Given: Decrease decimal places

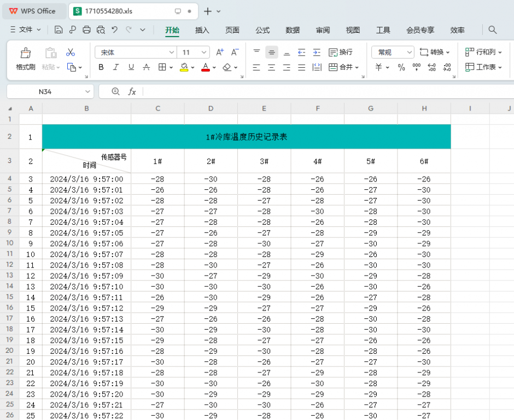Looking at the screenshot, I should [x=447, y=67].
